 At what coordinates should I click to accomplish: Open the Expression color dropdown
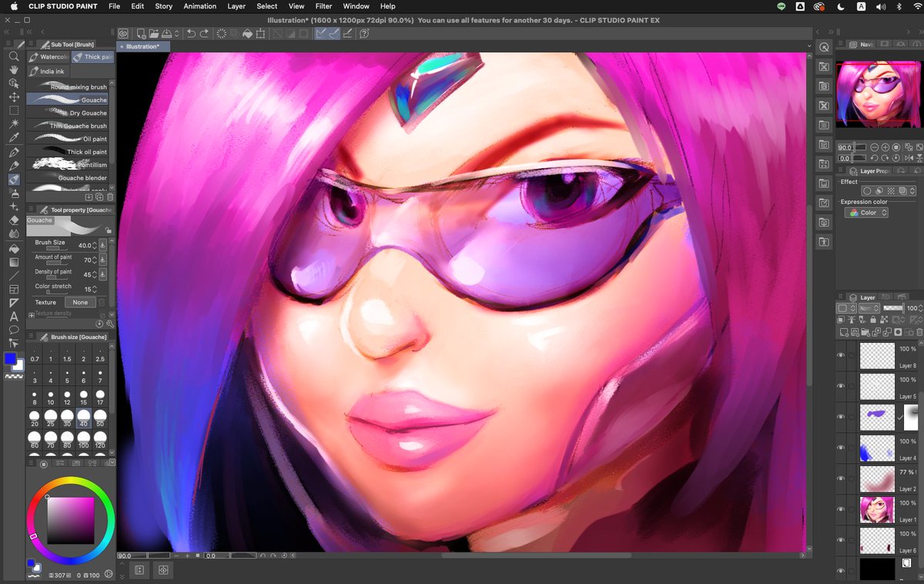click(866, 213)
